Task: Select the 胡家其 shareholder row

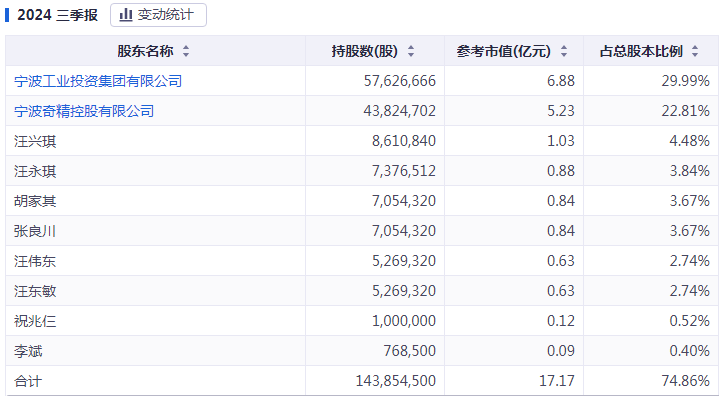Action: [x=362, y=201]
